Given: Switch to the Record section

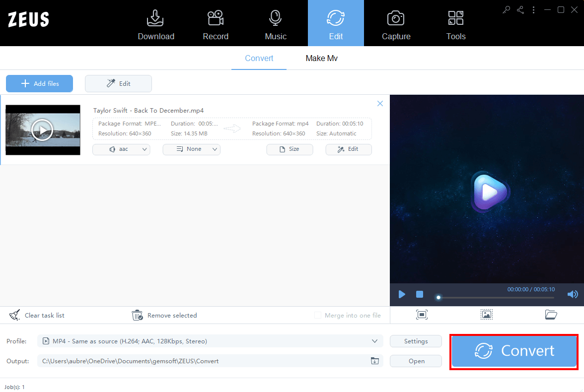Looking at the screenshot, I should [x=216, y=25].
